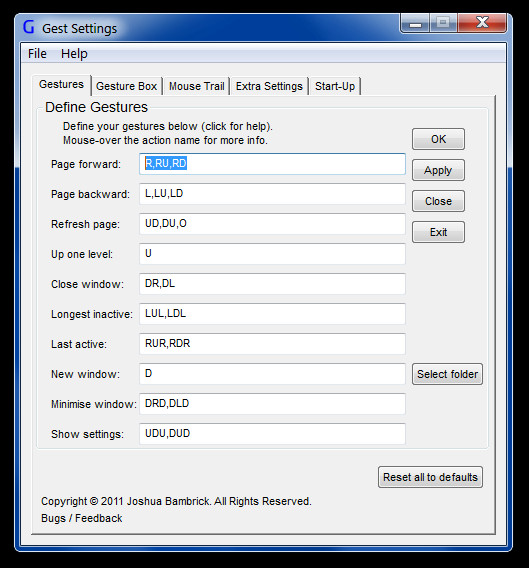The image size is (529, 568).
Task: Click the Exit button
Action: [x=438, y=232]
